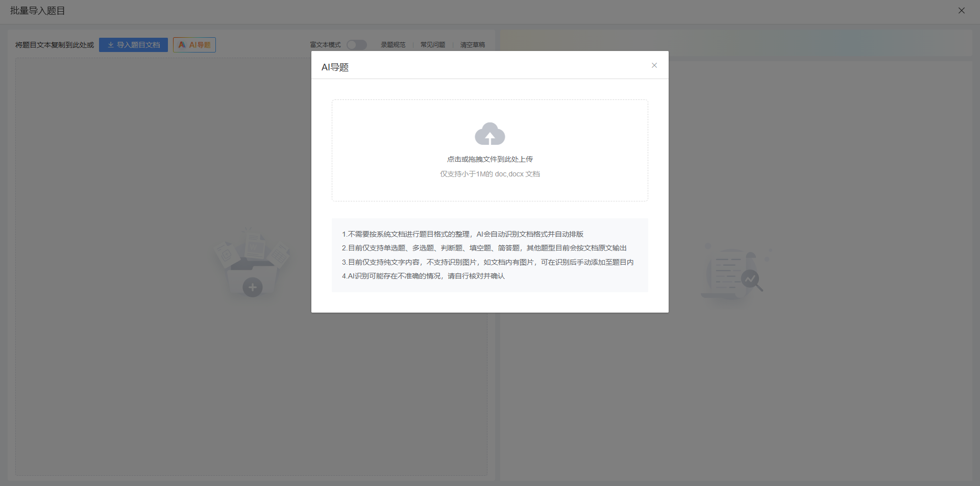Close the AI导题 dialog
Image resolution: width=980 pixels, height=486 pixels.
(654, 65)
